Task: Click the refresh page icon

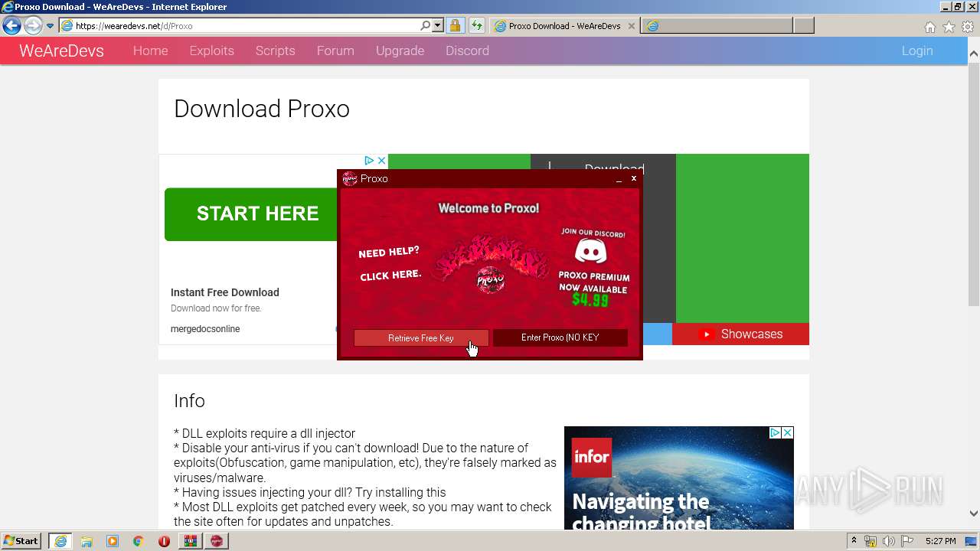Action: [x=477, y=25]
